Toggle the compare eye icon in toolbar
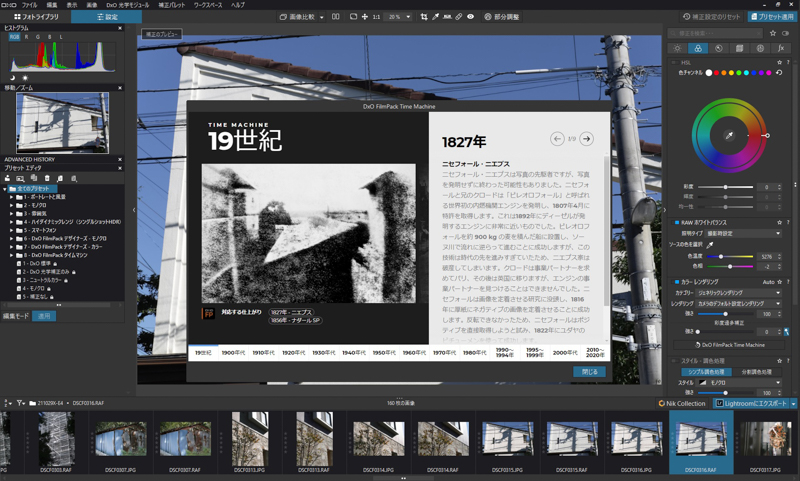Viewport: 800px width, 481px height. click(x=470, y=17)
